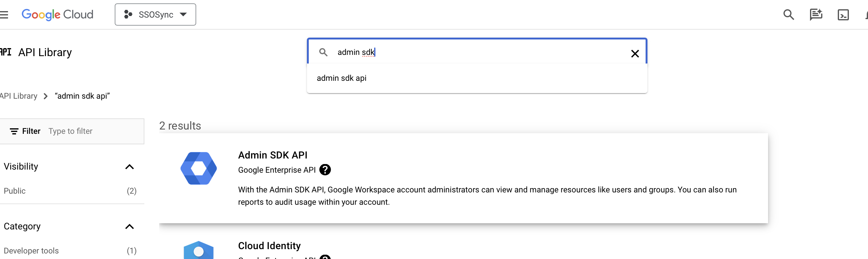Click the top bar search magnifier icon
Screen dimensions: 868x259
coord(788,15)
